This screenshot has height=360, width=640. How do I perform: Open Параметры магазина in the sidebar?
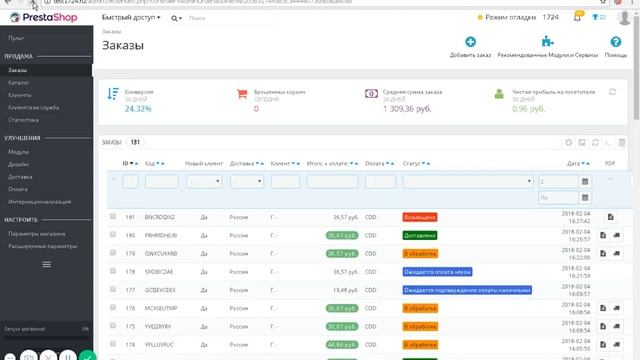[x=37, y=234]
